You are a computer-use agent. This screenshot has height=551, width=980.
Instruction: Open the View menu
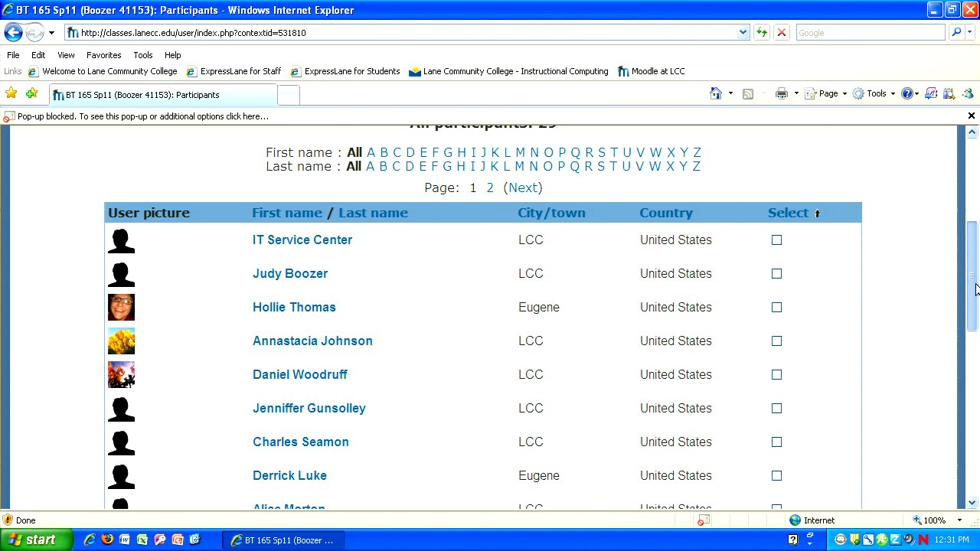66,55
